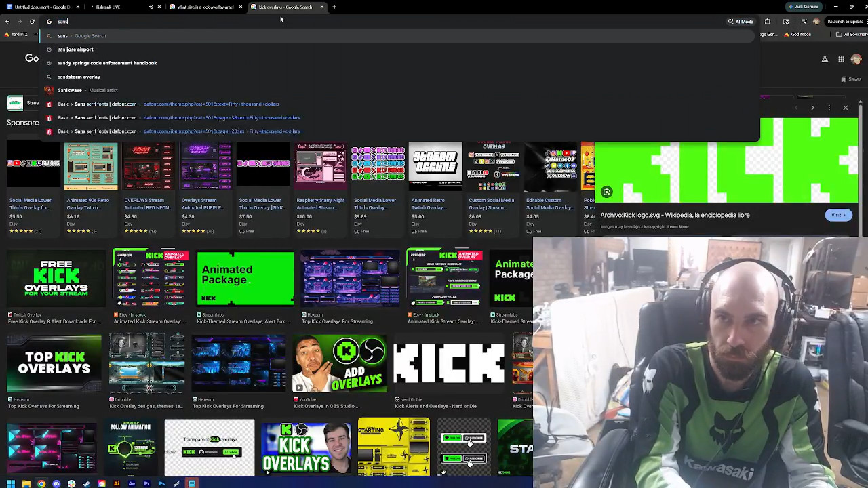Launch Adobe Illustrator from the taskbar
The width and height of the screenshot is (868, 488).
(x=117, y=483)
